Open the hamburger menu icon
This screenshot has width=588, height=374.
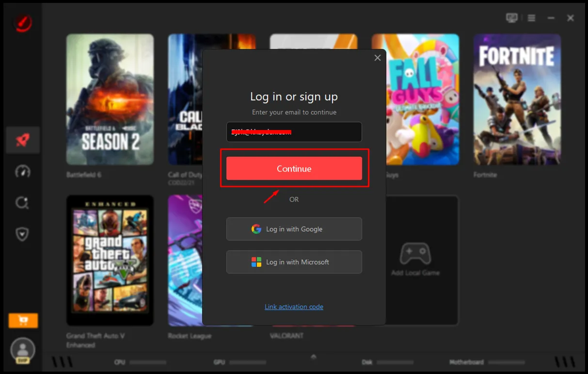click(532, 18)
